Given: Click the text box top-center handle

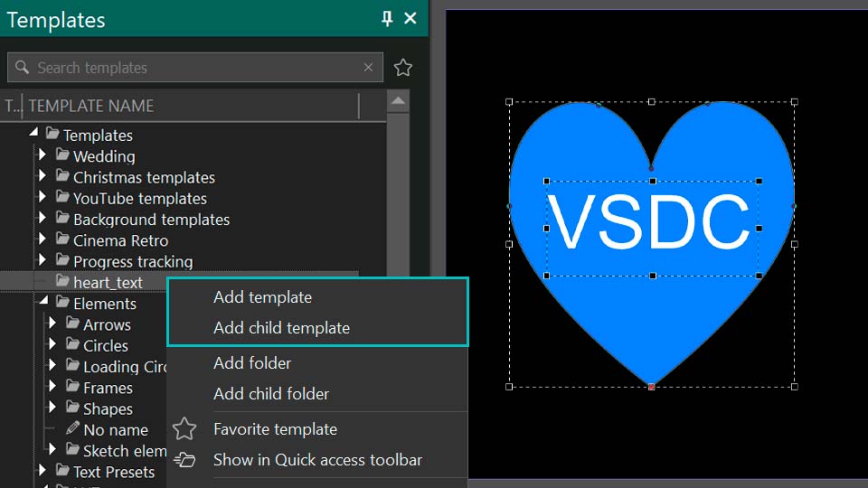Looking at the screenshot, I should point(653,181).
